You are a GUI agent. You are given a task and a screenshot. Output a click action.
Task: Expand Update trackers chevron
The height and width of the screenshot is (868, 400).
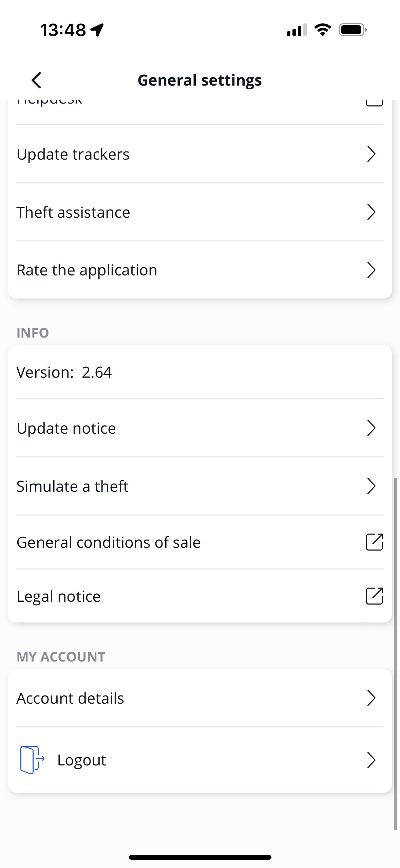(x=372, y=154)
